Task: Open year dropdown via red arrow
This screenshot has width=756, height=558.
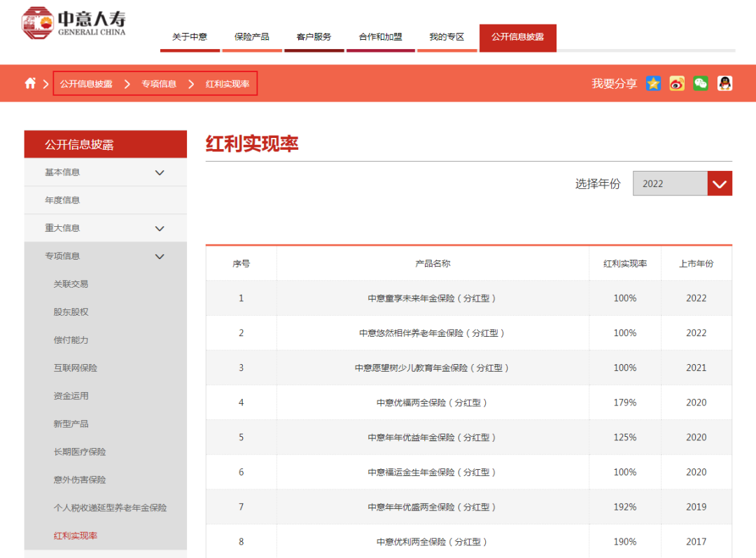Action: 720,183
